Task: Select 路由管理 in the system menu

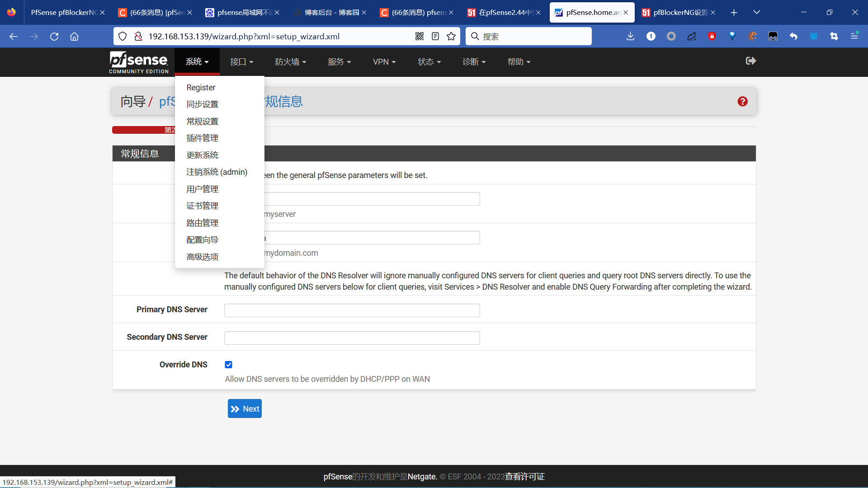Action: [219, 223]
